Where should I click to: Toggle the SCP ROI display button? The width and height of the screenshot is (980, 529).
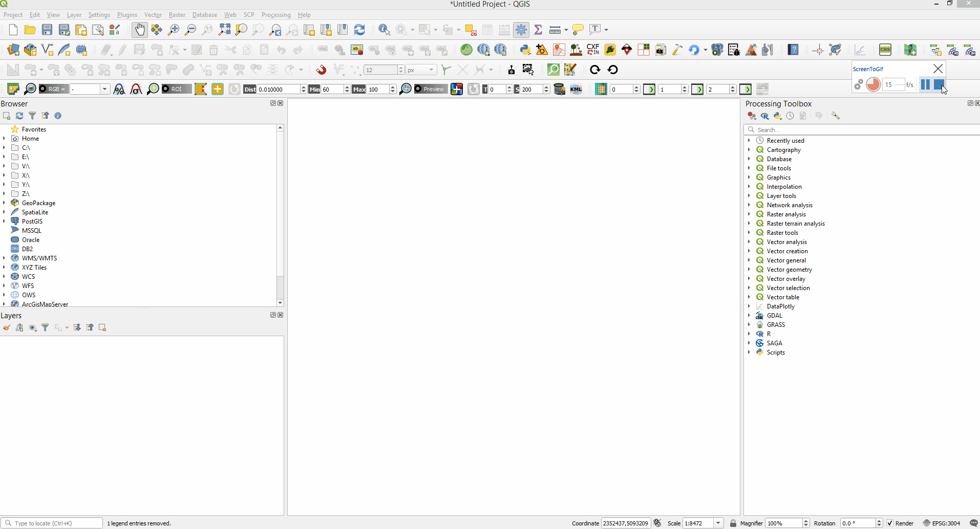(177, 89)
